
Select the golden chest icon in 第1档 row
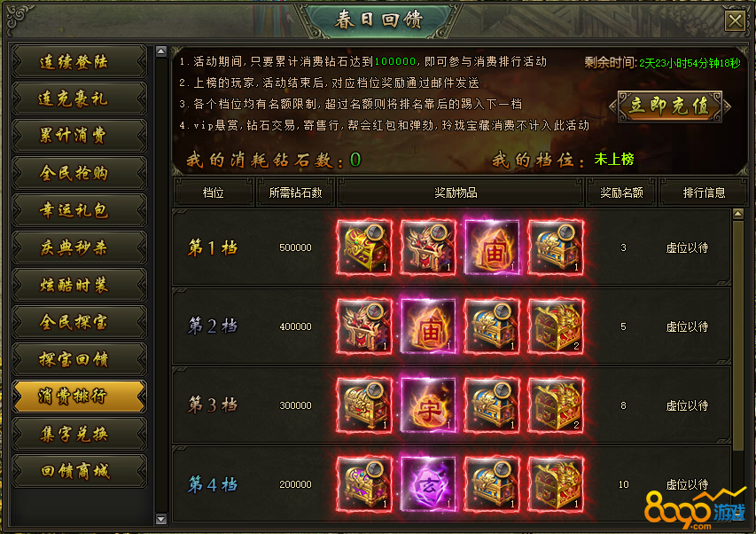coord(364,247)
